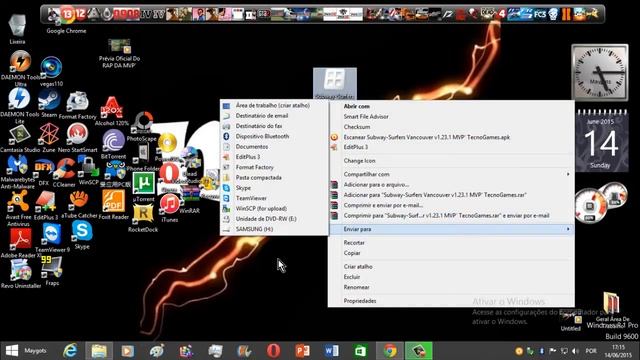Choose Abrir com in the context menu
640x360 pixels.
pos(356,106)
